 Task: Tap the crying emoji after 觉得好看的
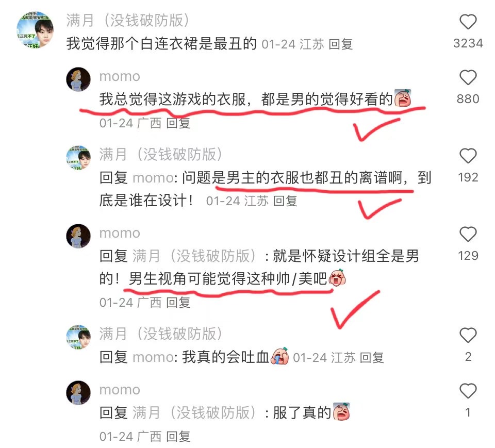[403, 98]
